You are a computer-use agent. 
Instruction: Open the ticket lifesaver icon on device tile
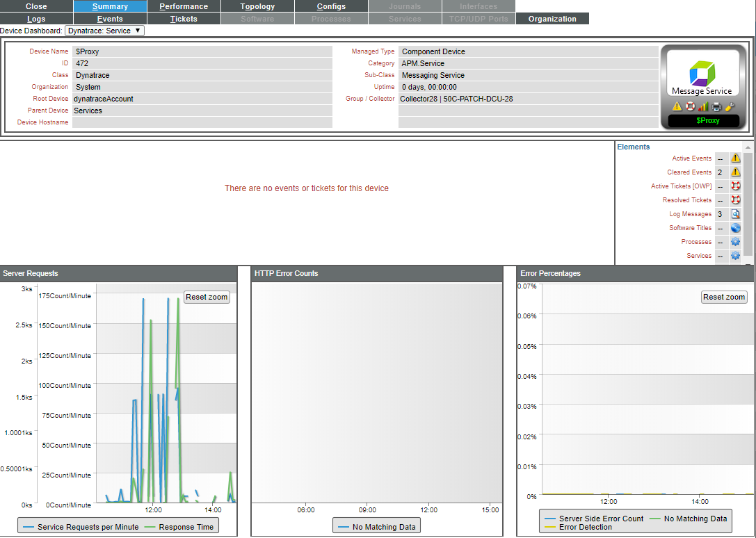(x=689, y=106)
